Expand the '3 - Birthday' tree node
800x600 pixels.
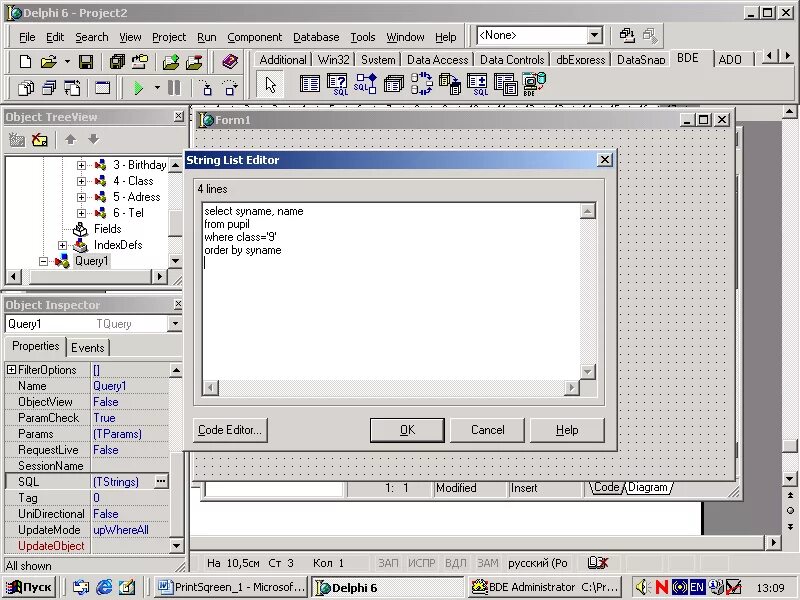coord(81,165)
